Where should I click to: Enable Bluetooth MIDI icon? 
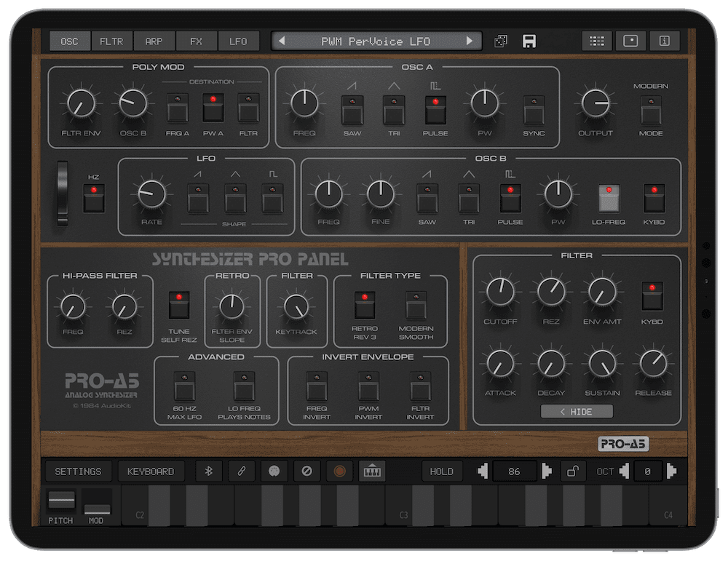208,472
